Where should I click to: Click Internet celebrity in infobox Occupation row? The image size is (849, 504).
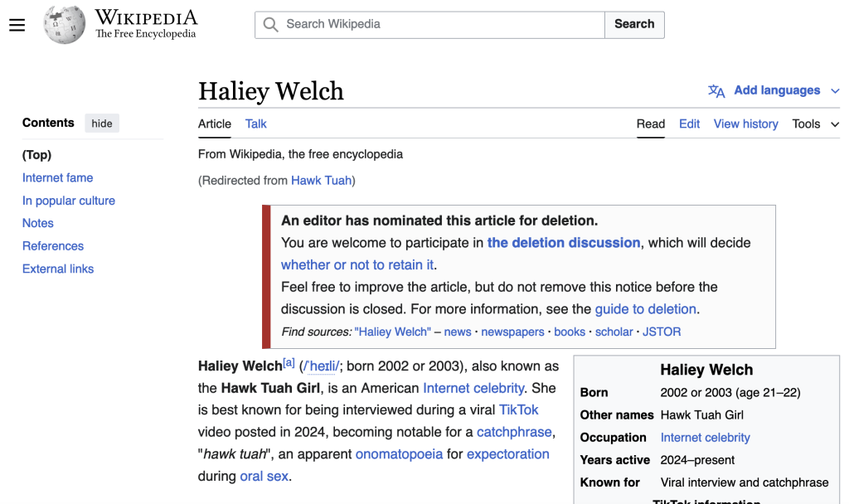705,438
